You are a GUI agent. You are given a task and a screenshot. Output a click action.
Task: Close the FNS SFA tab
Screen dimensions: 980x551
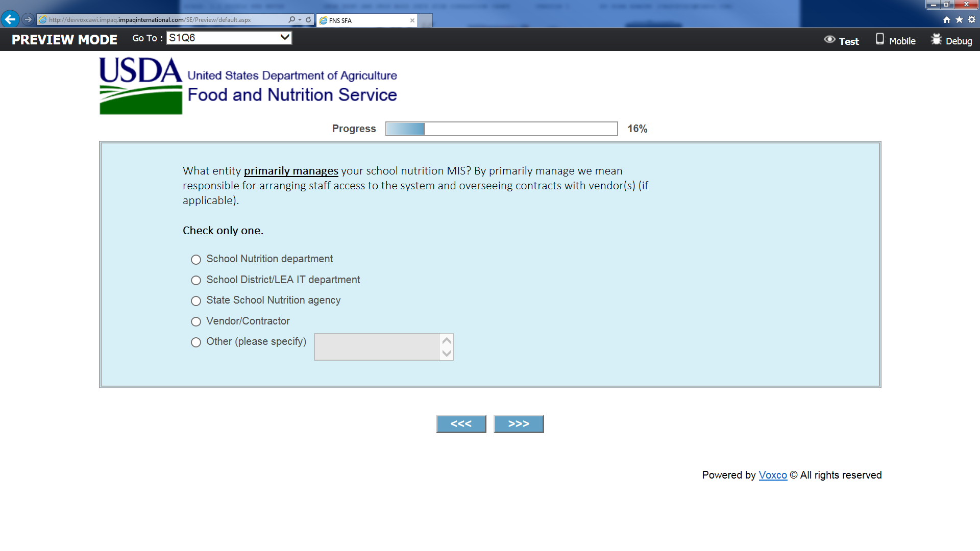point(412,20)
